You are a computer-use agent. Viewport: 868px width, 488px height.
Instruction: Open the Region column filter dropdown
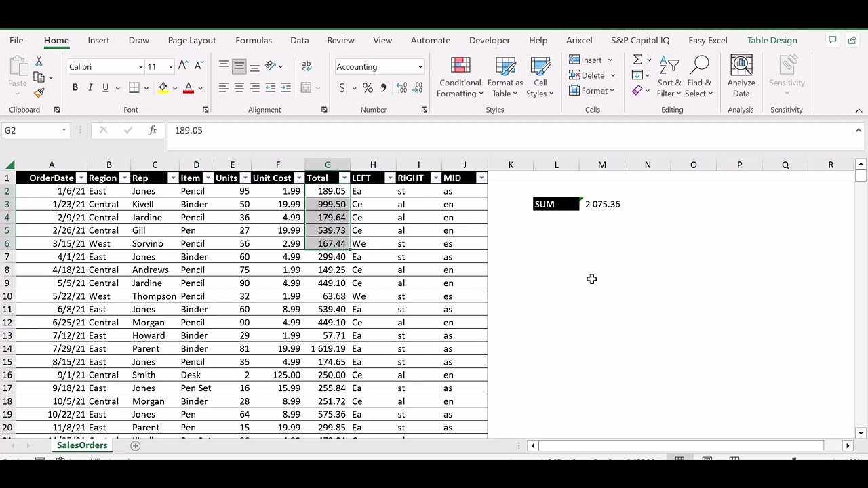pyautogui.click(x=124, y=178)
